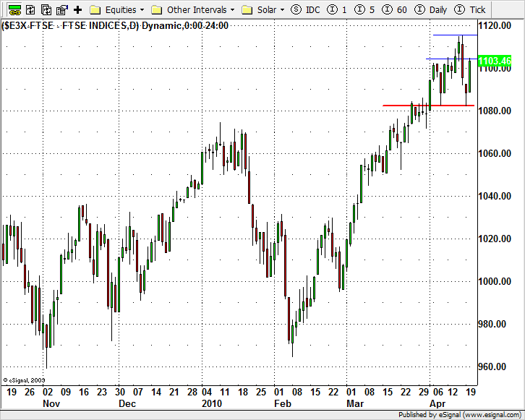Open the Solar folder dropdown
525x420 pixels.
click(262, 9)
